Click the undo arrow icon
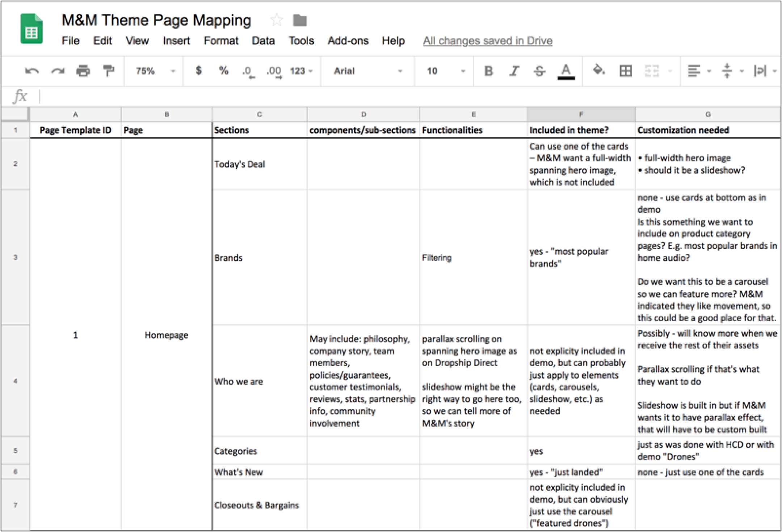Screen dimensions: 782x532 coord(32,71)
